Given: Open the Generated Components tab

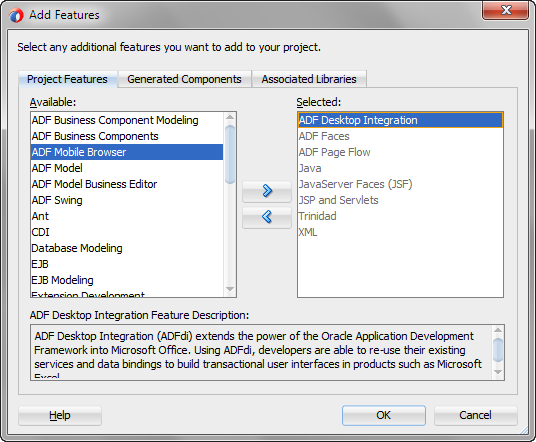Looking at the screenshot, I should pos(184,79).
